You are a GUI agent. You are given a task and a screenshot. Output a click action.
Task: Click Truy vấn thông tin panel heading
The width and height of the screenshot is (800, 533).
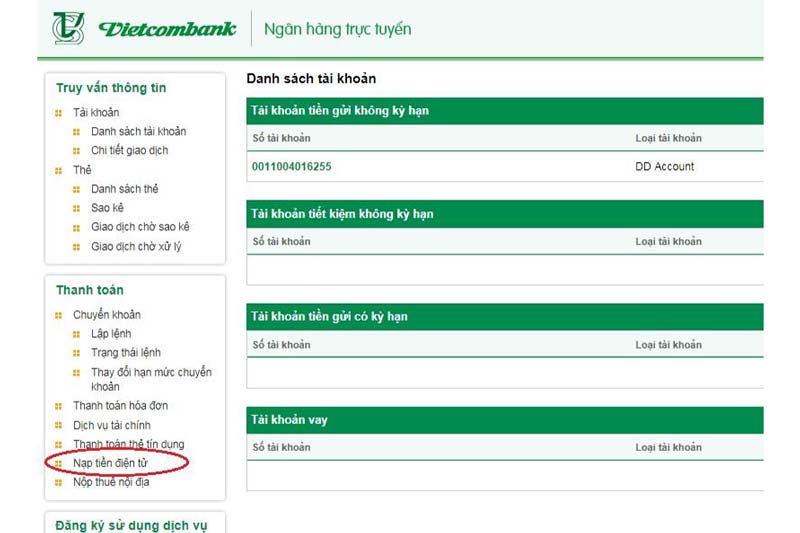(111, 88)
